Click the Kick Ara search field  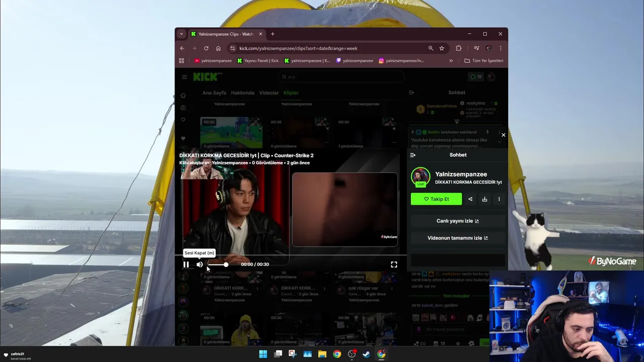coord(341,77)
